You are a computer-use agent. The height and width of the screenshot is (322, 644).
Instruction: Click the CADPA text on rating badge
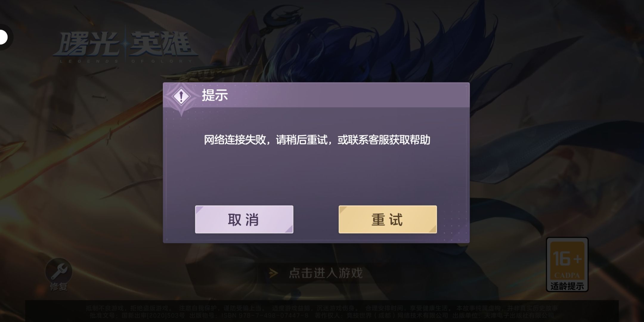pyautogui.click(x=567, y=275)
